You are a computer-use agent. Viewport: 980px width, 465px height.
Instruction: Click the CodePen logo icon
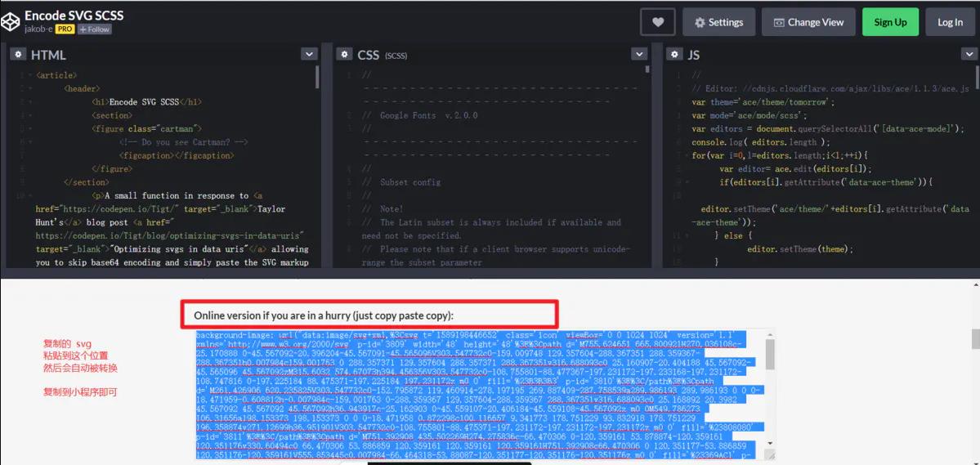11,22
